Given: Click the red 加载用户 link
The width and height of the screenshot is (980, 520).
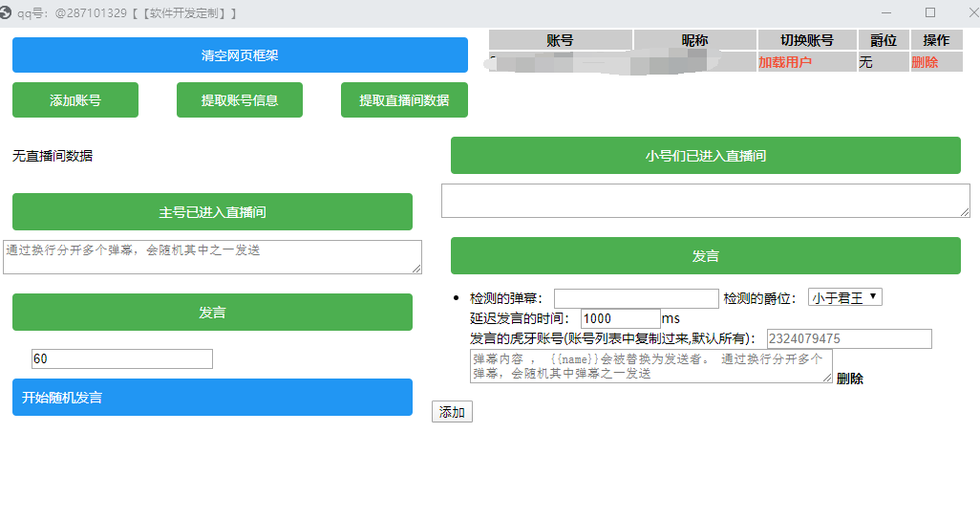Looking at the screenshot, I should pos(785,62).
